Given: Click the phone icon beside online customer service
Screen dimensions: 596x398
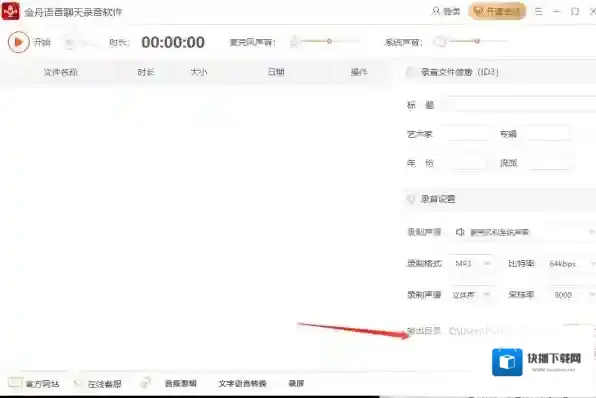Looking at the screenshot, I should point(78,384).
